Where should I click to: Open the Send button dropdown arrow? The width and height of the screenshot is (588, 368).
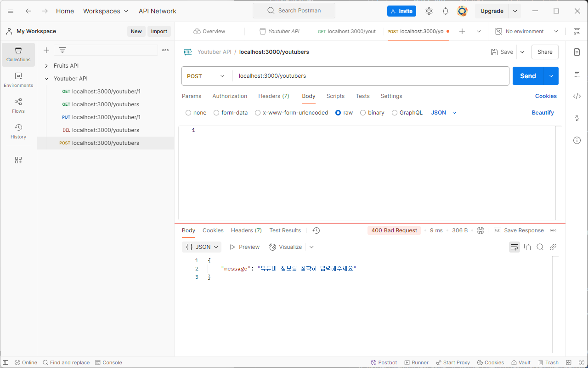(x=551, y=76)
